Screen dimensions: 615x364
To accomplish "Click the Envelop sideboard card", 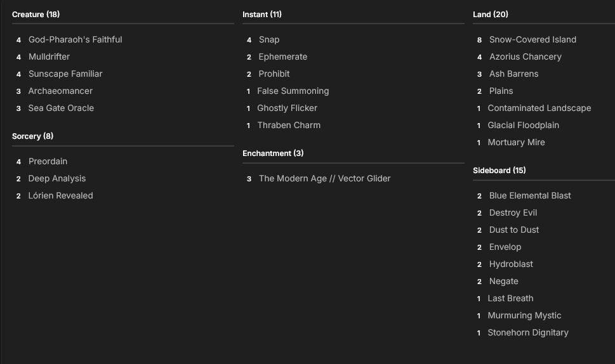I will click(x=505, y=247).
